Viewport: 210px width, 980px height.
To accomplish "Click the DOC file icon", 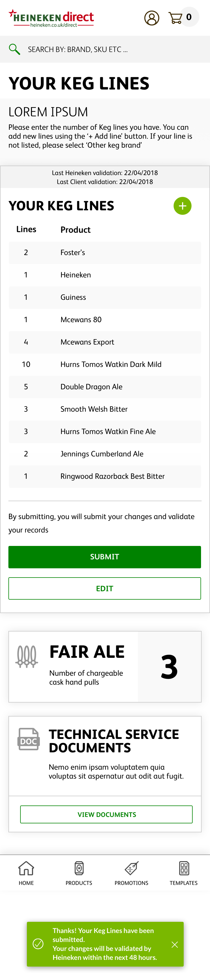I will 29,739.
